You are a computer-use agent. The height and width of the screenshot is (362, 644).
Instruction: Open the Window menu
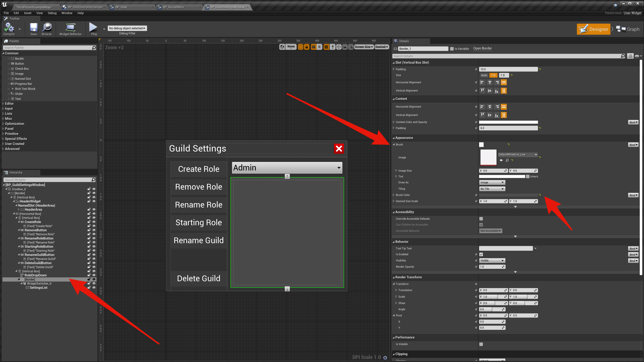[67, 13]
